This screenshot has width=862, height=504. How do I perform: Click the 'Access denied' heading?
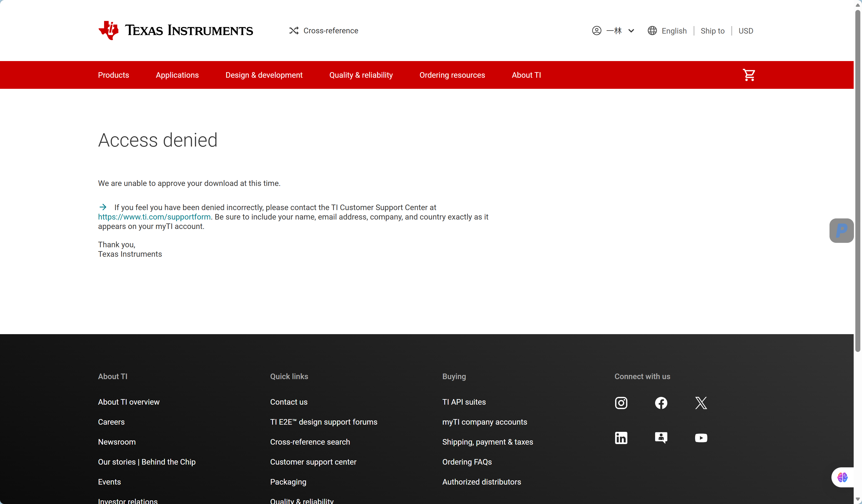pyautogui.click(x=158, y=140)
